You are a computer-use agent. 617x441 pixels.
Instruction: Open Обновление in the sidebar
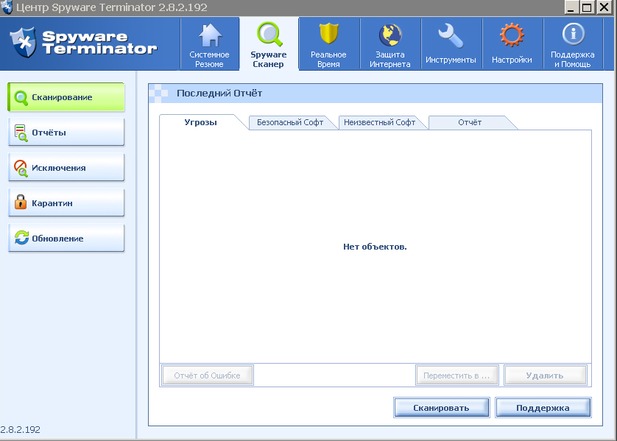(66, 238)
